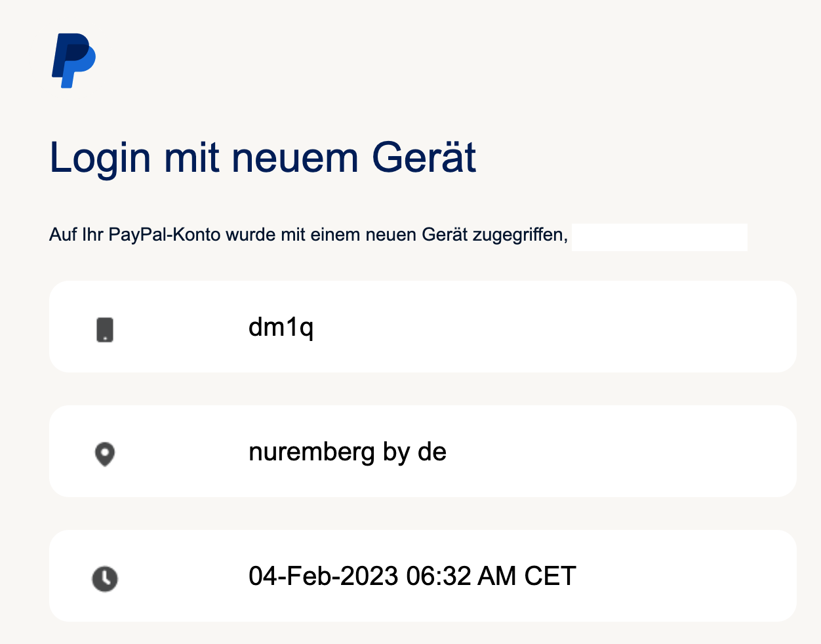Click the Login mit neuem Gerät heading
Viewport: 821px width, 644px height.
click(x=263, y=158)
